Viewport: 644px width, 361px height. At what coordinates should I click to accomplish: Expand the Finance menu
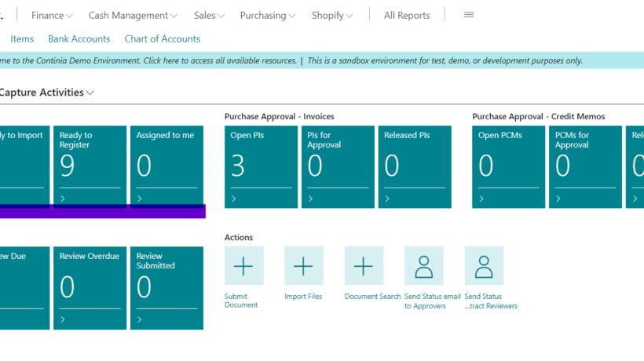[x=52, y=16]
